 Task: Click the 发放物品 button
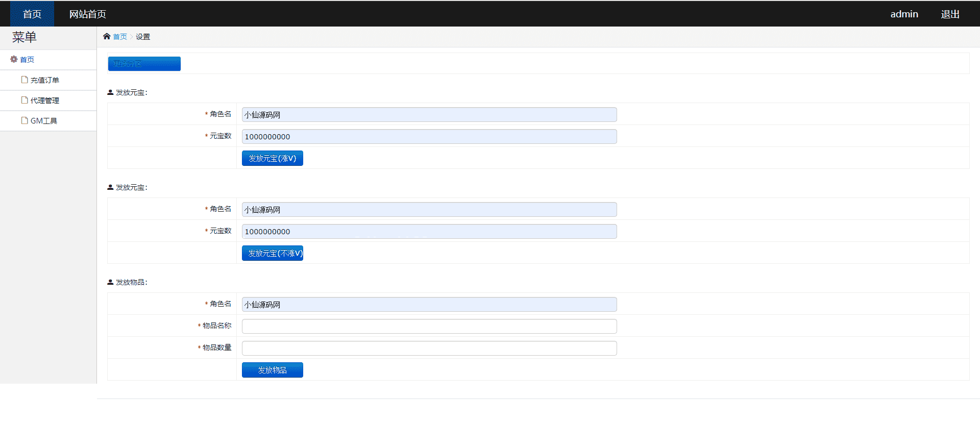click(x=273, y=370)
